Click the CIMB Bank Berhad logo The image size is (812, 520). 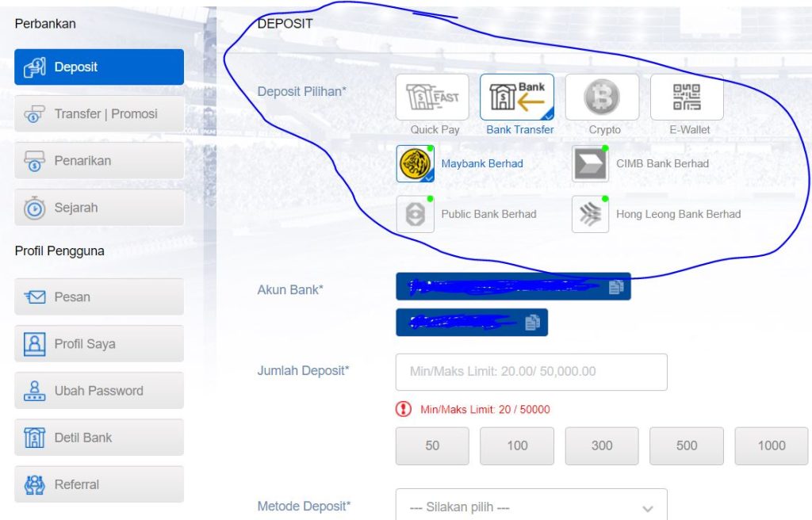[x=590, y=164]
